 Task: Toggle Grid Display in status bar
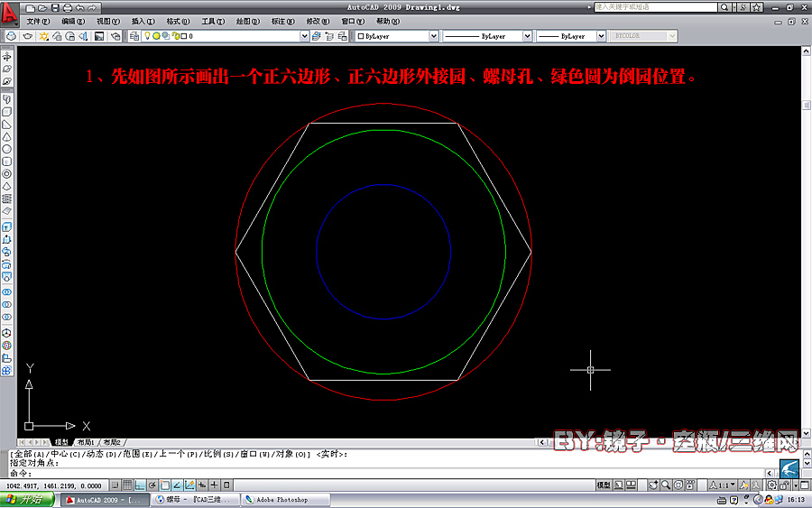pos(127,485)
